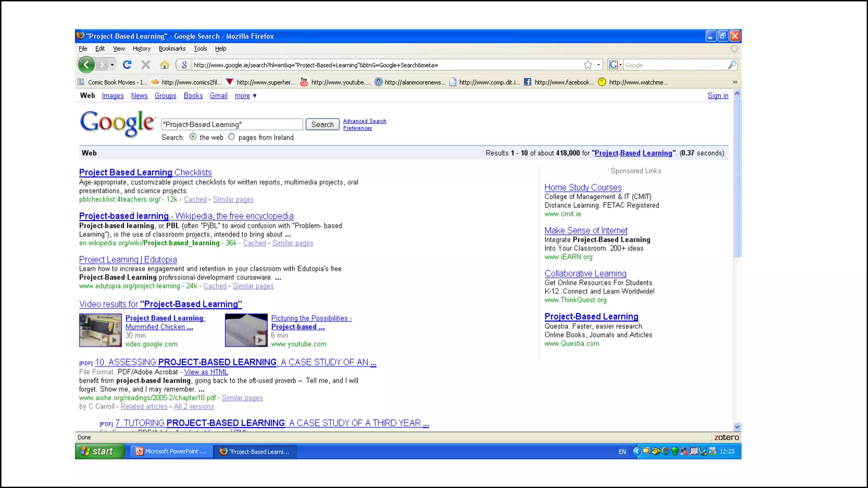Open the History menu
Screen dimensions: 868x488
coord(142,49)
